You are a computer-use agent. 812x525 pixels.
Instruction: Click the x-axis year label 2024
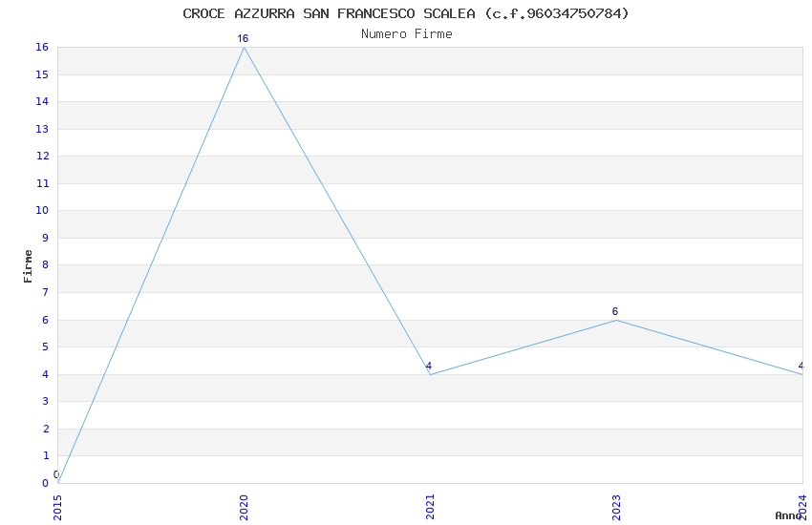point(802,508)
